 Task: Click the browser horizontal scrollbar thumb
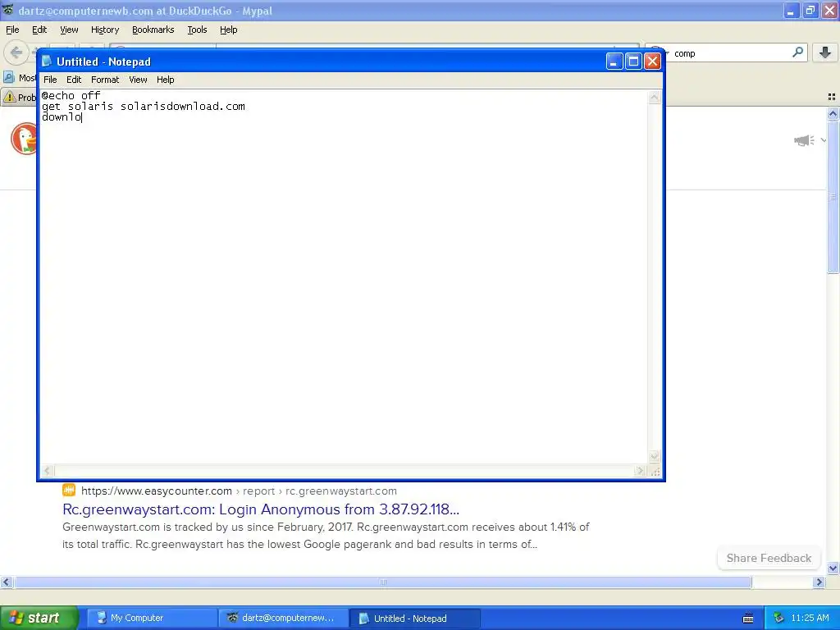[382, 582]
